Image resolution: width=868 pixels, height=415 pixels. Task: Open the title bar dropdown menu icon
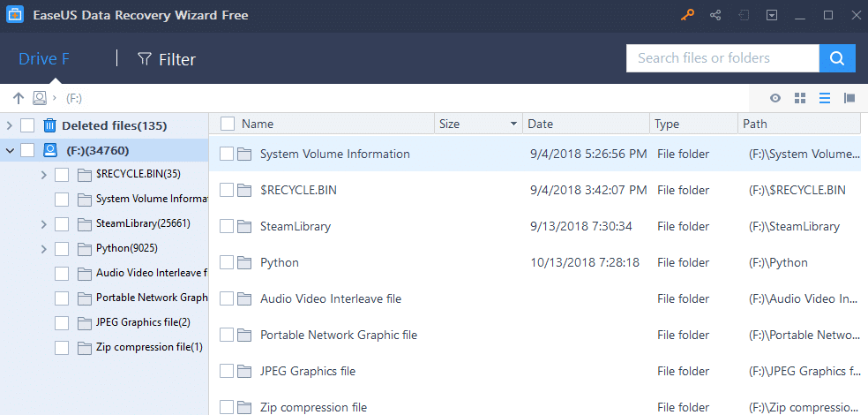coord(772,15)
